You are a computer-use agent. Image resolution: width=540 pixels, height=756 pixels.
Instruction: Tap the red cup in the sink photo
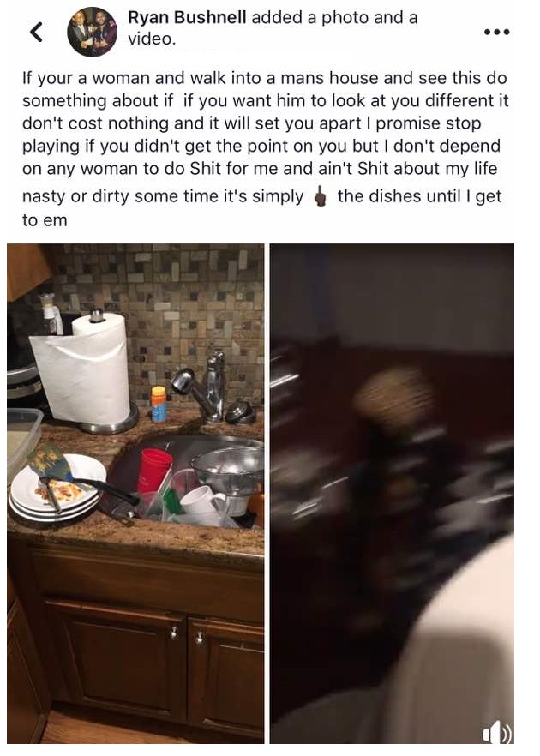(x=153, y=471)
